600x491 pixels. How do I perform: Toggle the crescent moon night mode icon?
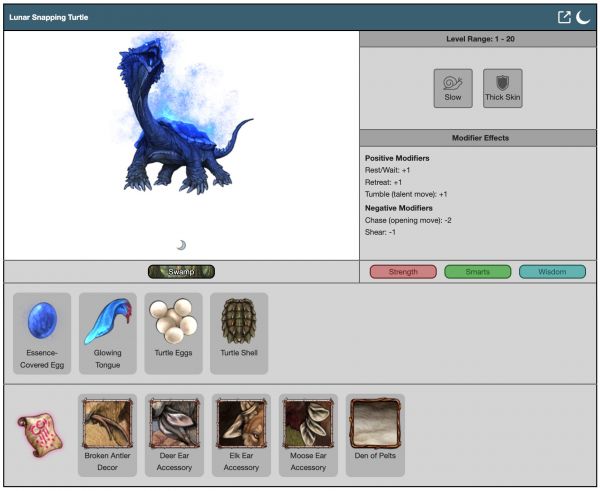click(x=583, y=17)
